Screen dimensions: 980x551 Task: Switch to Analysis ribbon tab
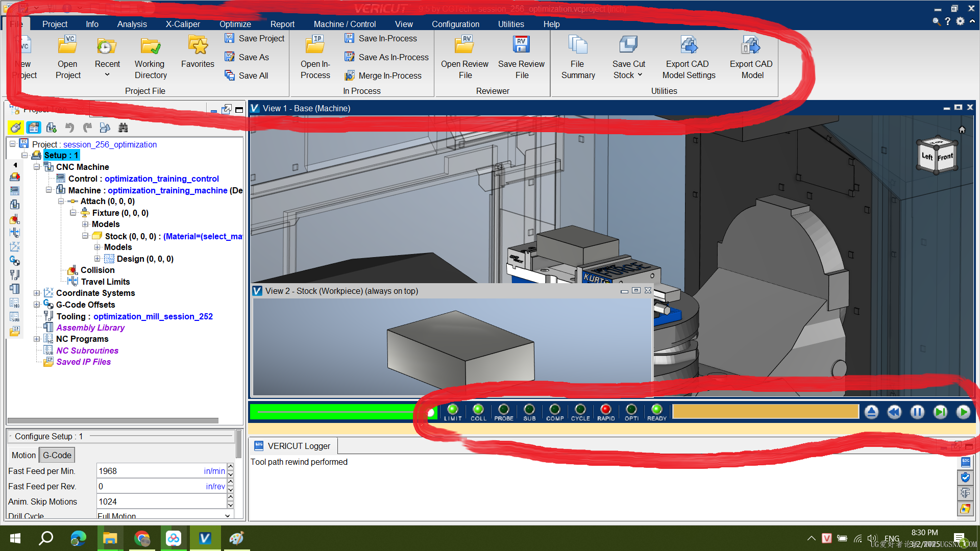[x=132, y=24]
